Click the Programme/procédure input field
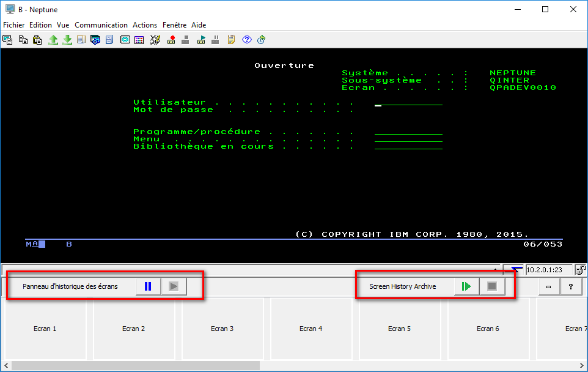 pyautogui.click(x=408, y=132)
